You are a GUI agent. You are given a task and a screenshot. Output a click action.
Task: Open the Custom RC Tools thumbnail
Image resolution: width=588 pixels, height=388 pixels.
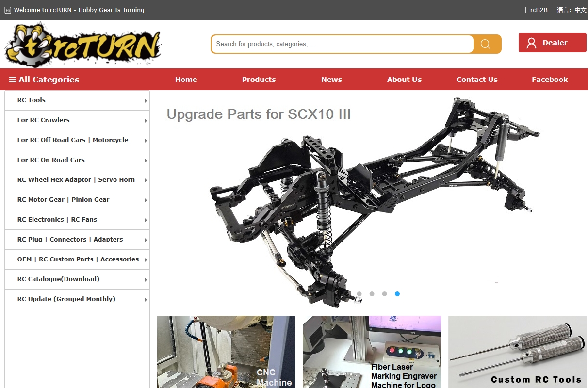coord(517,352)
